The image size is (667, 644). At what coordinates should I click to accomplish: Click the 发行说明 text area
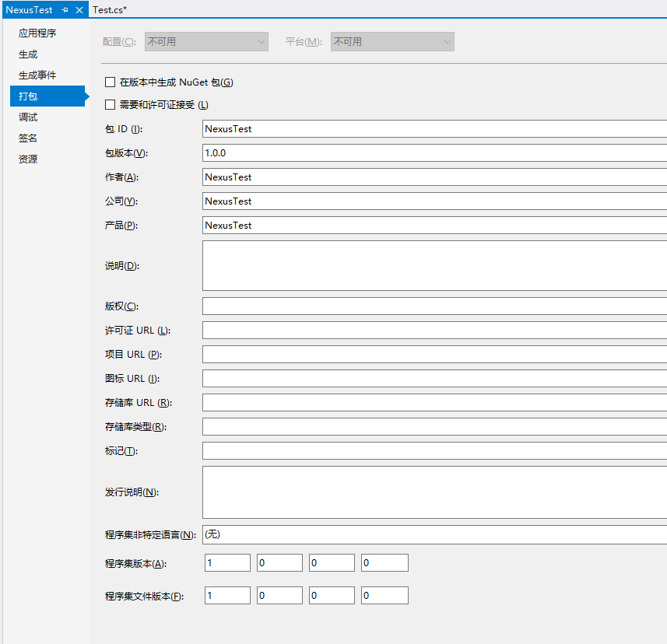[x=435, y=492]
